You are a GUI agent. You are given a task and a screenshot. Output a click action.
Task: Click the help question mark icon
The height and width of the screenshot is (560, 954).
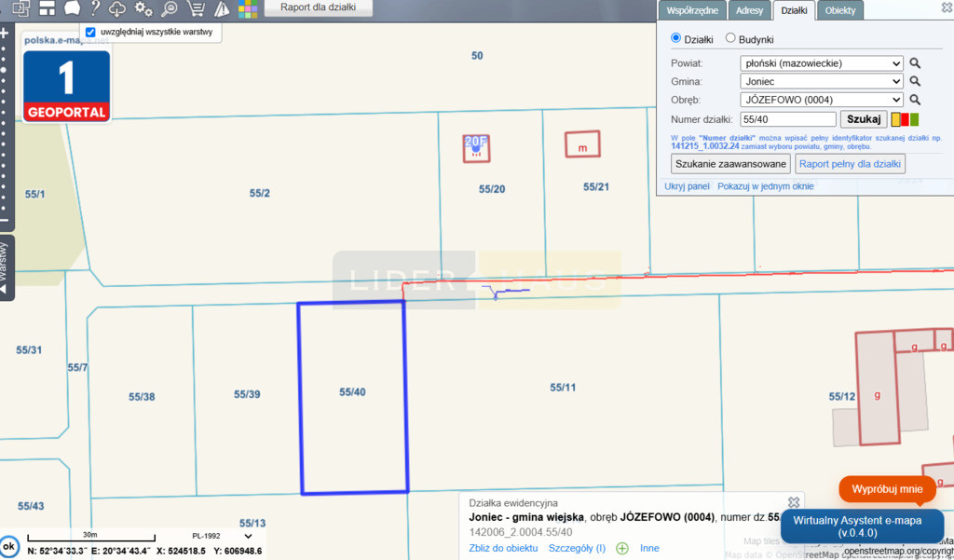[94, 7]
